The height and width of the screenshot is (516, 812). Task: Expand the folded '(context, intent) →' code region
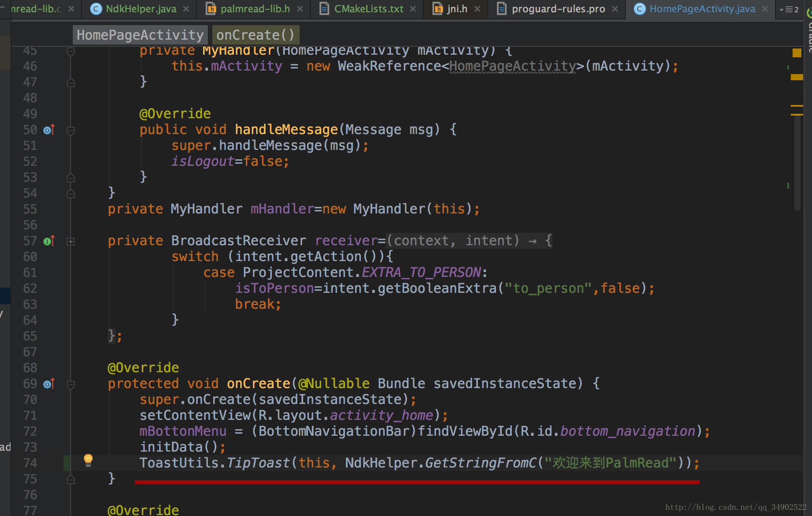469,241
